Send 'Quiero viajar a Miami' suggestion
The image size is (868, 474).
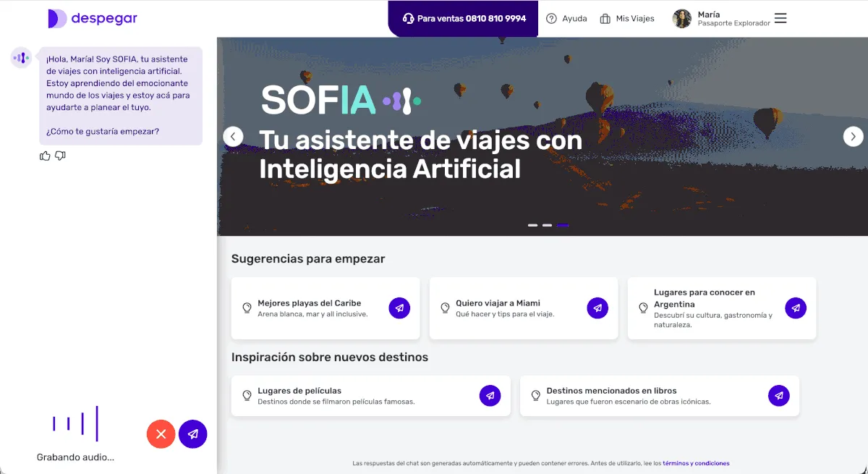click(597, 308)
